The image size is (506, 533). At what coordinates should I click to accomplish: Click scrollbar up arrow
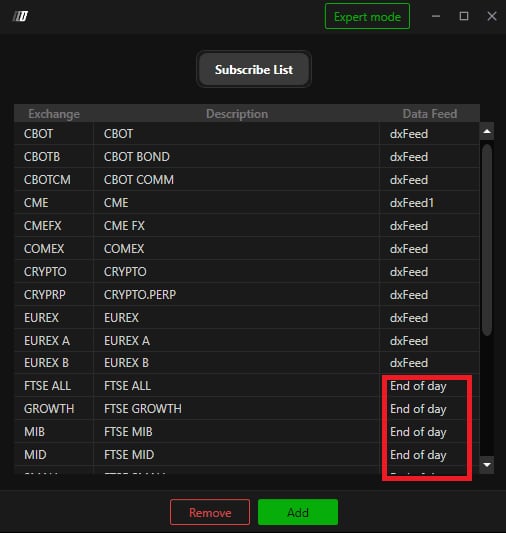(x=487, y=131)
